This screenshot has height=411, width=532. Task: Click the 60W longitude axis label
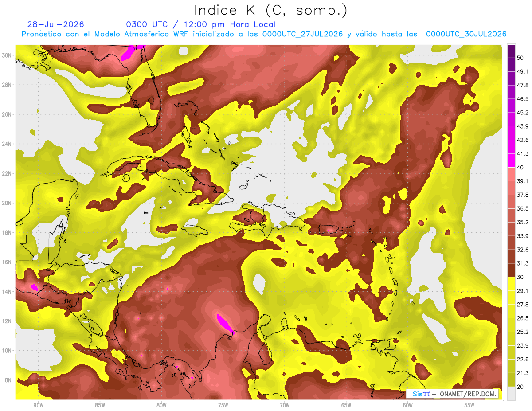tap(408, 405)
